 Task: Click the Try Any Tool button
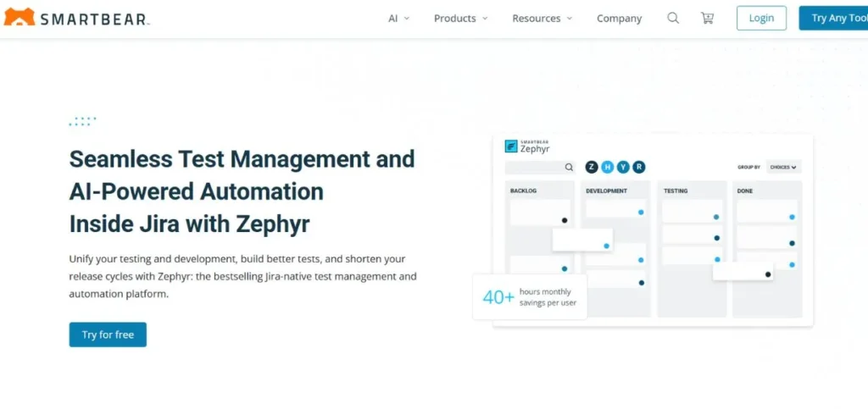[x=834, y=19]
